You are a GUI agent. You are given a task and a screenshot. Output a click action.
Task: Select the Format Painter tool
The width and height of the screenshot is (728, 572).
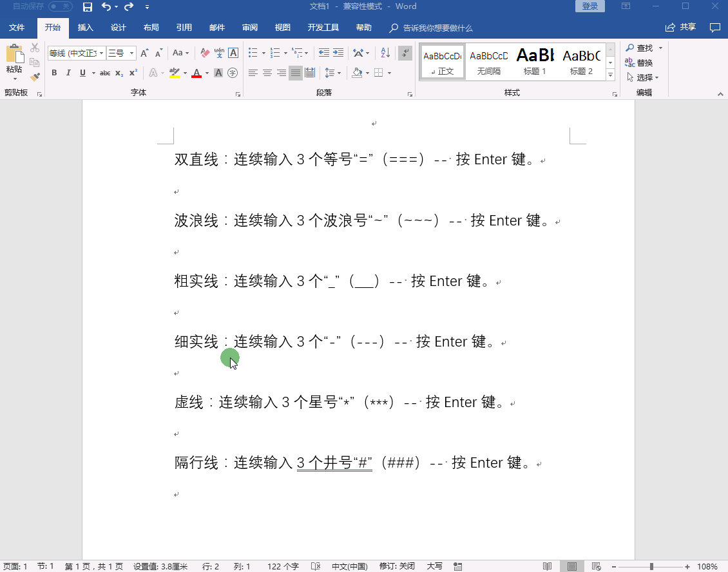click(34, 77)
